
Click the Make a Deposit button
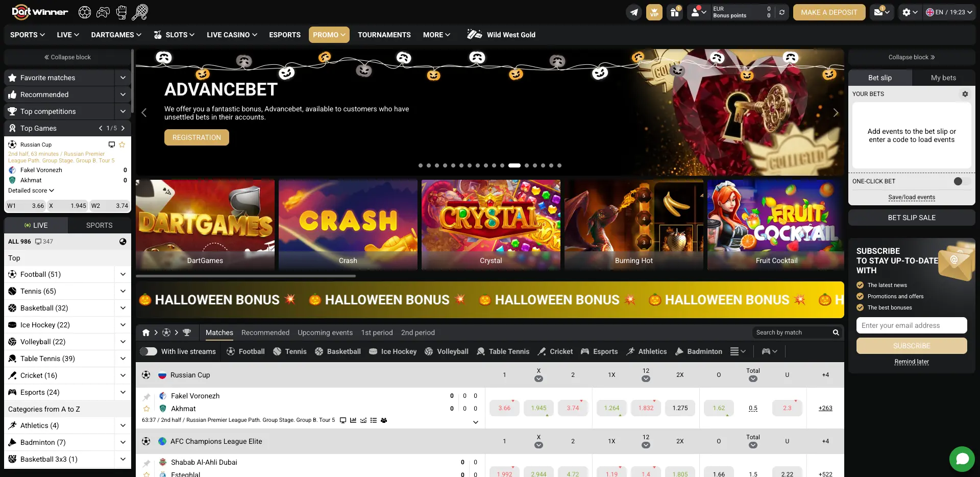pyautogui.click(x=829, y=12)
